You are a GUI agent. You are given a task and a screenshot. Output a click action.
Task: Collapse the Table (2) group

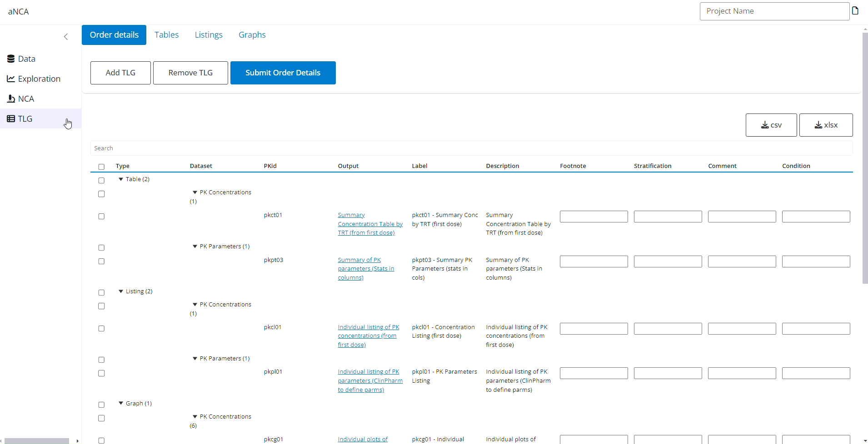tap(121, 179)
